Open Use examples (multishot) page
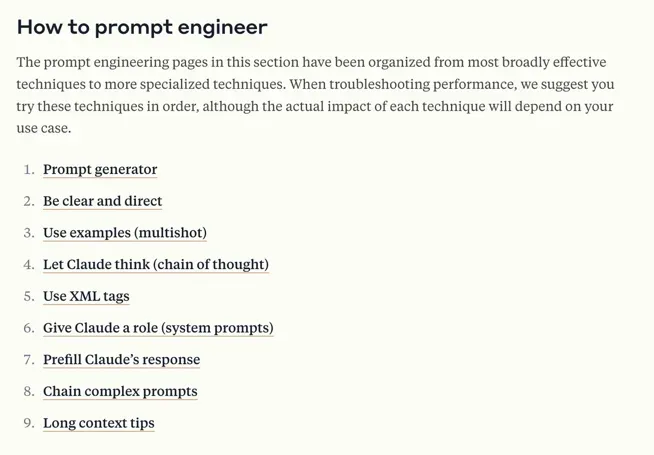654x455 pixels. click(124, 233)
